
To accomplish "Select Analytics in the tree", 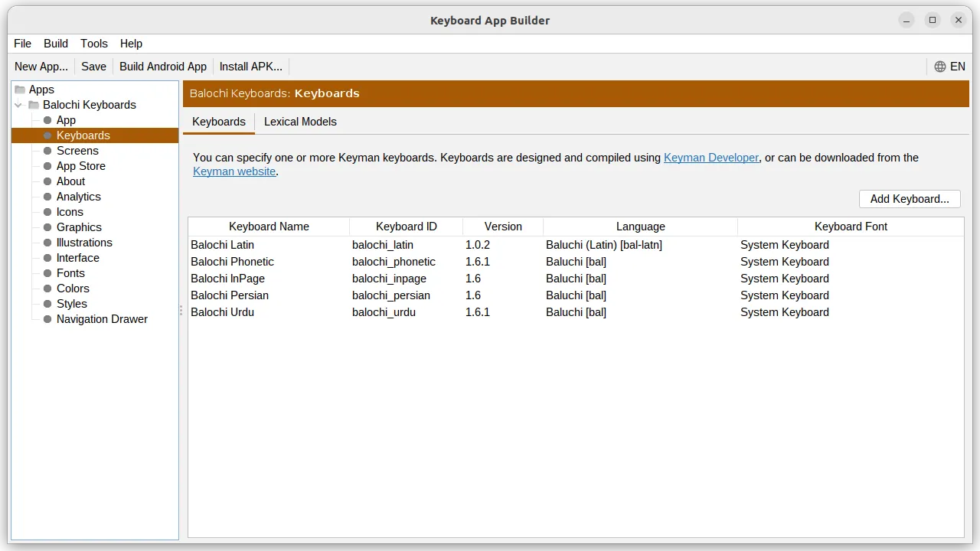I will click(x=78, y=197).
